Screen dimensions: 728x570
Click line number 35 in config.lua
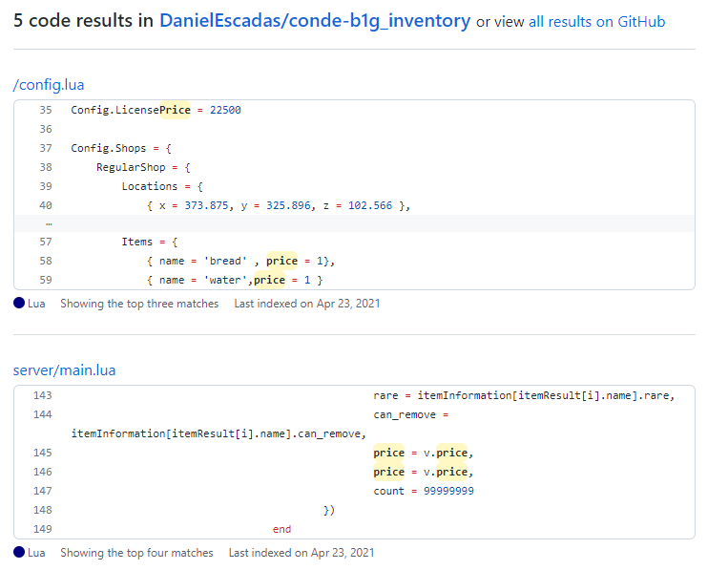[46, 110]
